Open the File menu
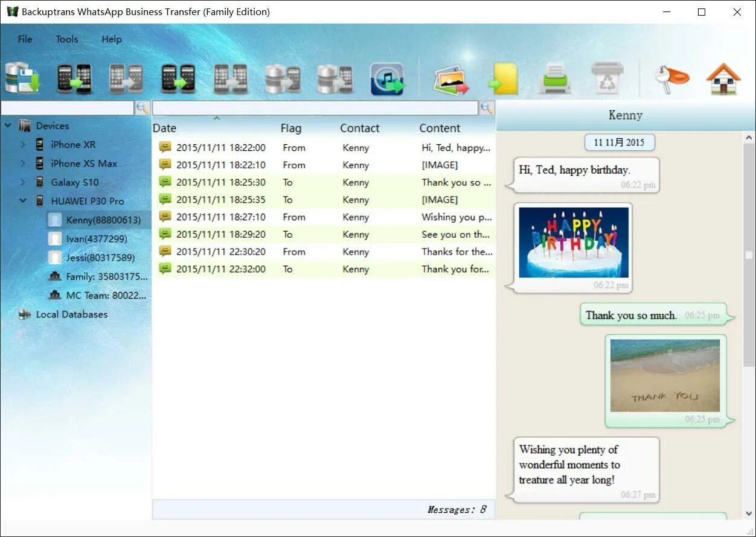This screenshot has height=537, width=756. coord(24,39)
